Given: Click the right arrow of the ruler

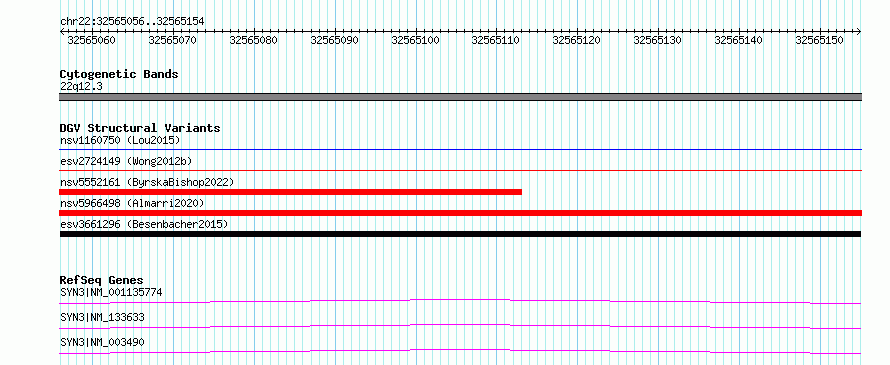Looking at the screenshot, I should click(x=859, y=31).
